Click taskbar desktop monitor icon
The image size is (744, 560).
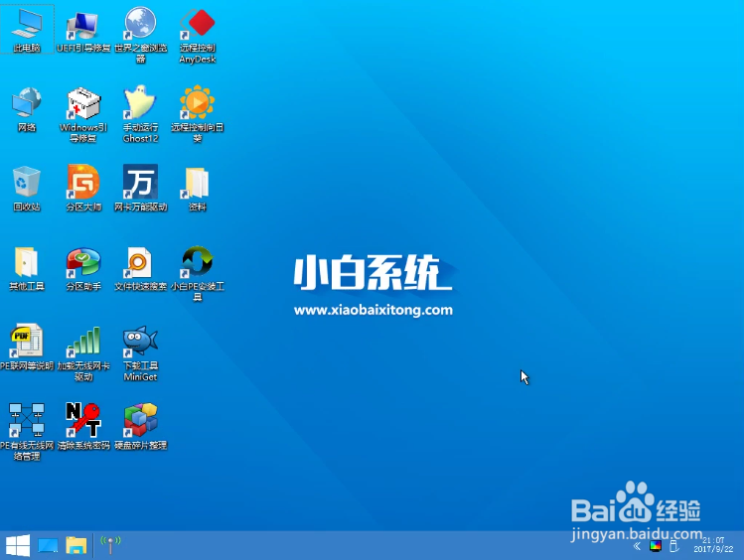(48, 546)
